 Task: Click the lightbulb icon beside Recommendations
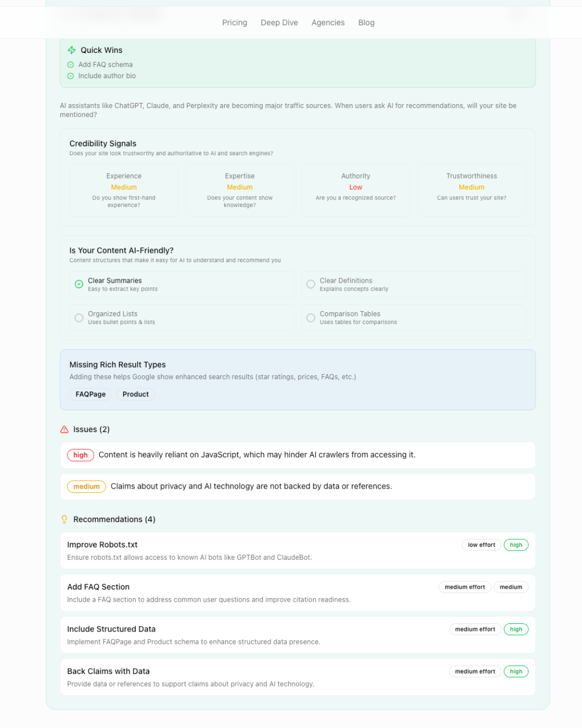coord(64,519)
